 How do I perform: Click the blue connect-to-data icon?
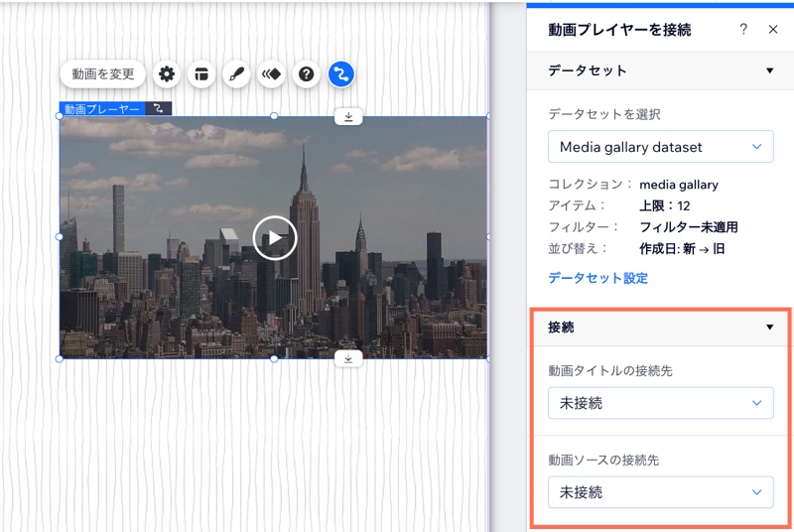(341, 74)
